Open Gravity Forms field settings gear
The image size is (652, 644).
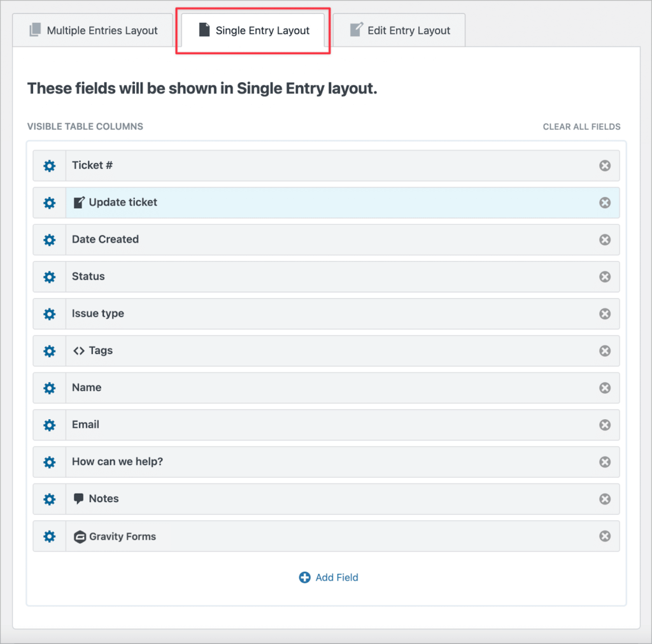tap(49, 536)
